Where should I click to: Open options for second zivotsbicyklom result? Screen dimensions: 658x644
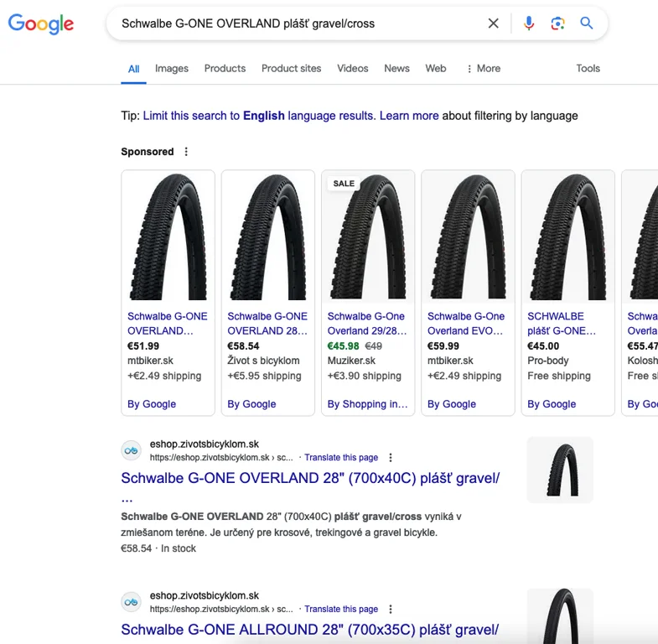click(x=391, y=610)
